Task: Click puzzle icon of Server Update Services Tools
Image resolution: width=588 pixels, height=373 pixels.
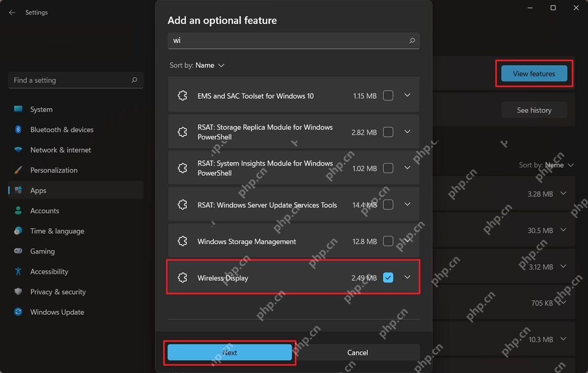Action: tap(182, 205)
